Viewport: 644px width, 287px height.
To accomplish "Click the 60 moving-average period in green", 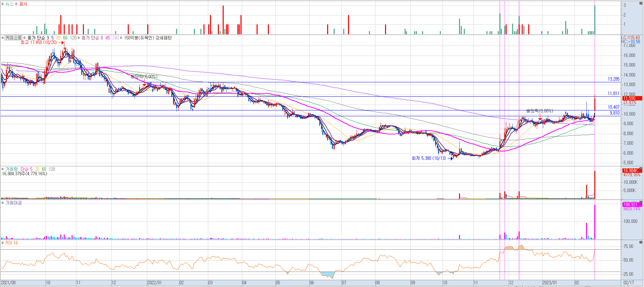I will tap(65, 38).
